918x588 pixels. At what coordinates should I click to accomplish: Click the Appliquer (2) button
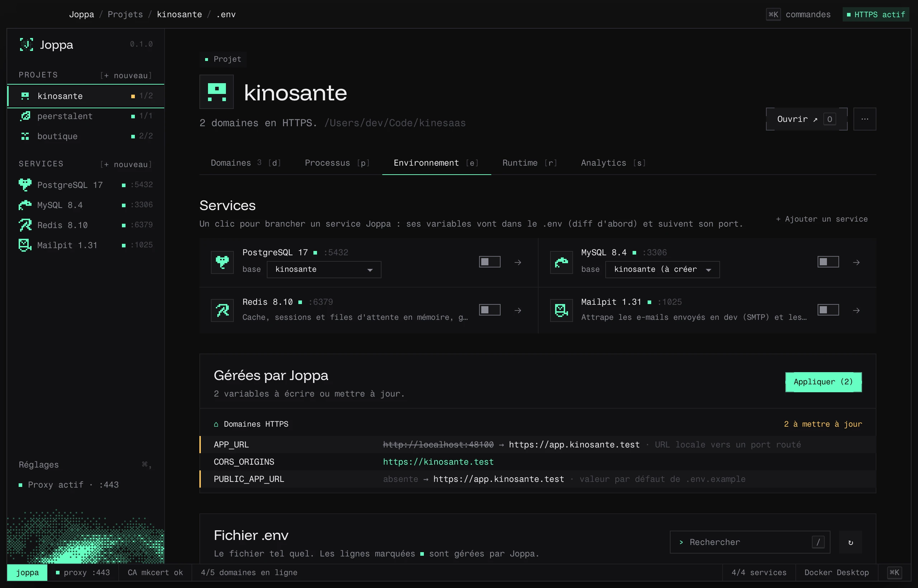coord(823,382)
